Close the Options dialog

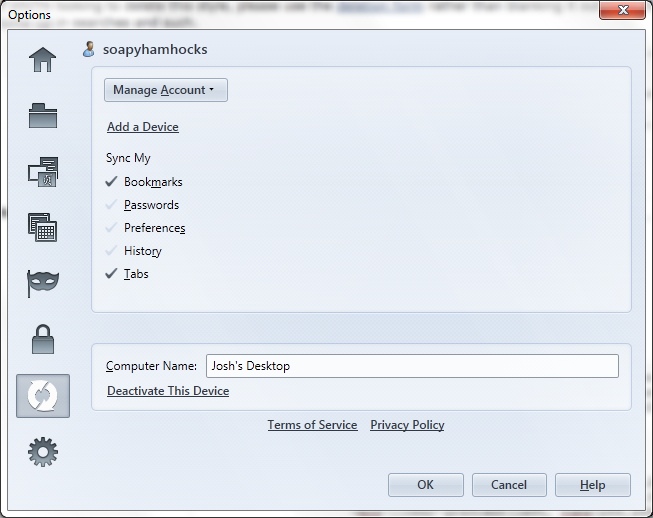click(x=623, y=10)
